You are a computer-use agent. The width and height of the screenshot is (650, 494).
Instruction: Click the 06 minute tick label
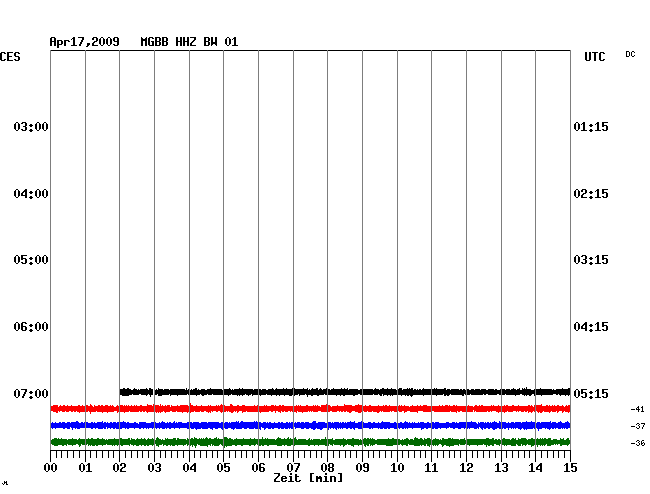(258, 468)
